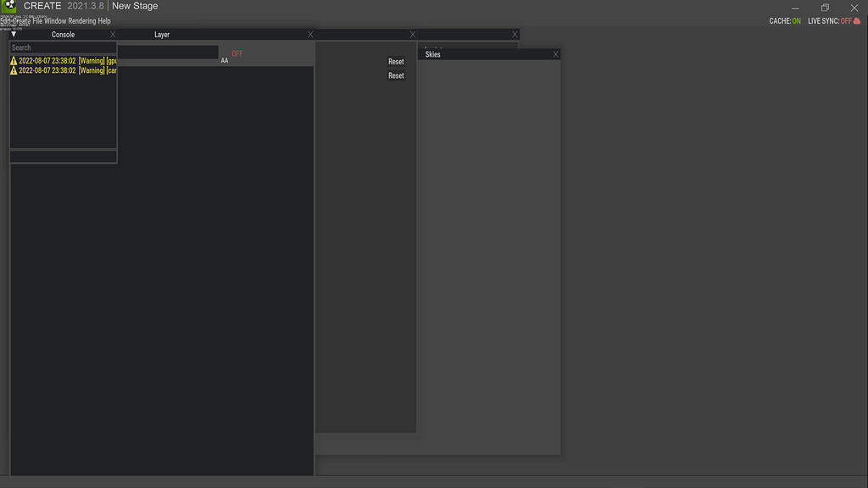The image size is (868, 488).
Task: Toggle CACHE from ON to OFF
Action: [798, 21]
